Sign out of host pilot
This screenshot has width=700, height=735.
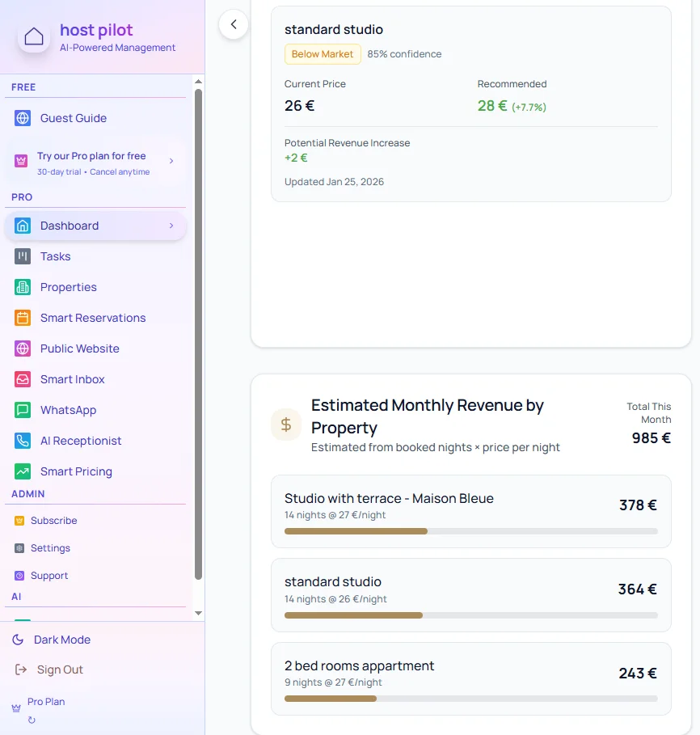[57, 670]
